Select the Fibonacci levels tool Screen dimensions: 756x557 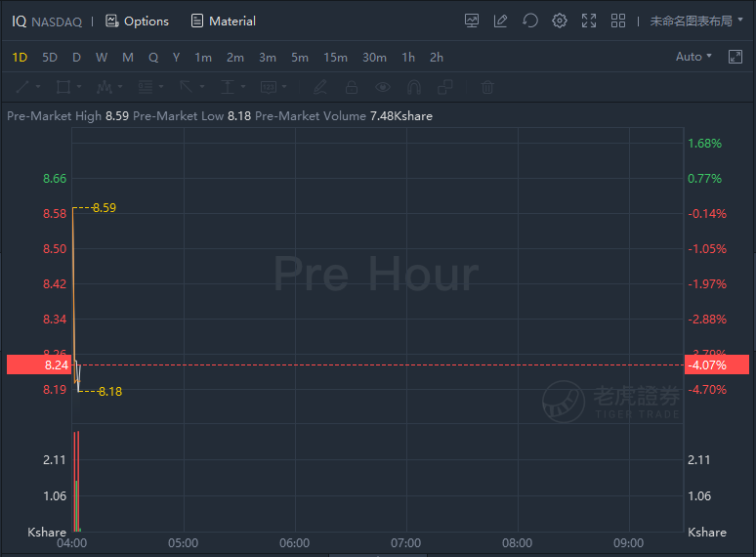(x=146, y=87)
